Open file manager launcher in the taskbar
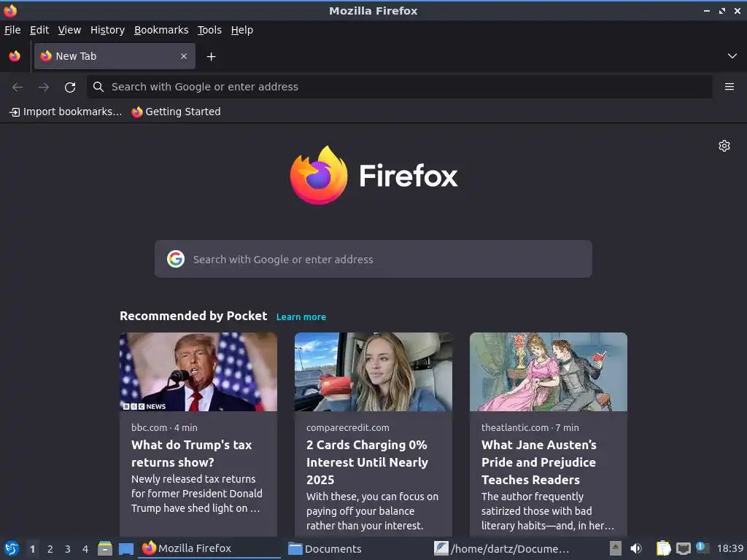This screenshot has height=560, width=747. [x=105, y=548]
